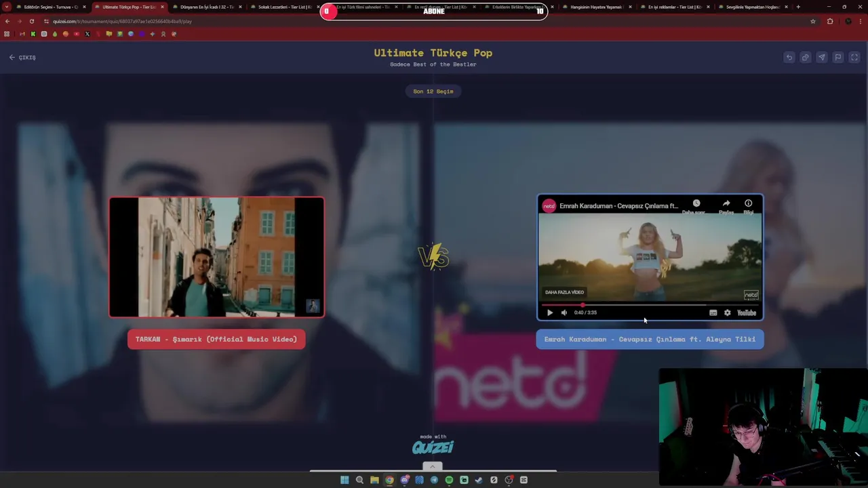Click the Daha sonra watch later clock icon
The height and width of the screenshot is (488, 868).
pos(696,203)
